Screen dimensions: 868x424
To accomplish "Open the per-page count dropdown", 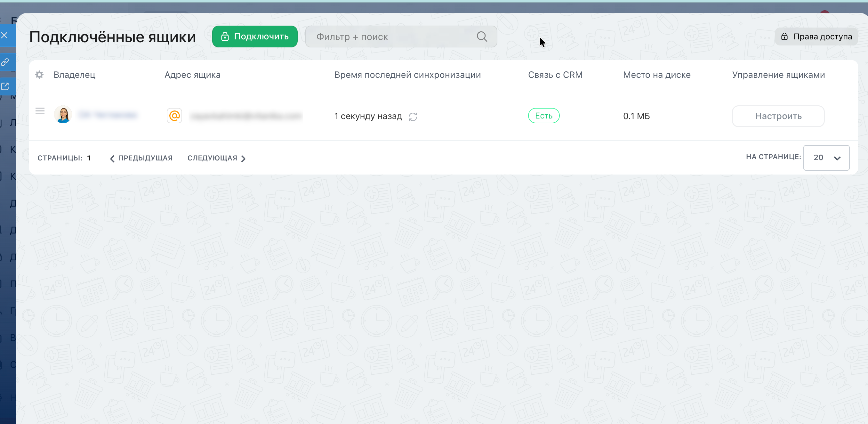I will click(x=826, y=158).
